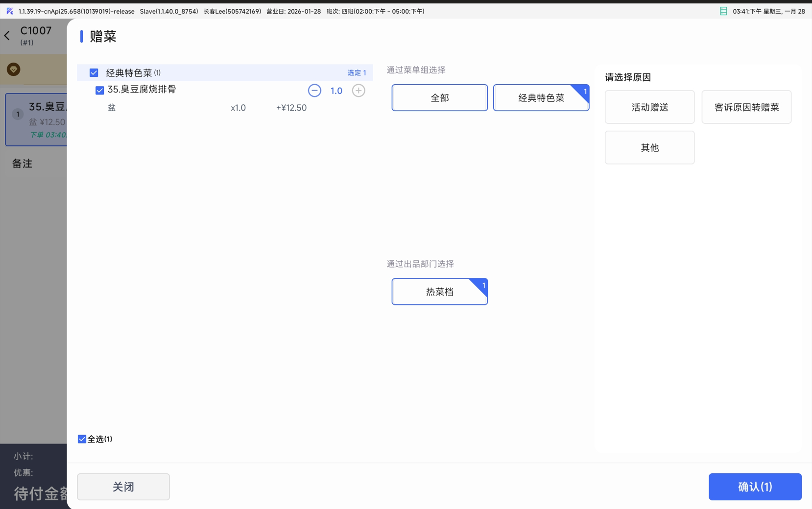Select the 热菜档 department filter
The height and width of the screenshot is (509, 812).
pyautogui.click(x=439, y=292)
